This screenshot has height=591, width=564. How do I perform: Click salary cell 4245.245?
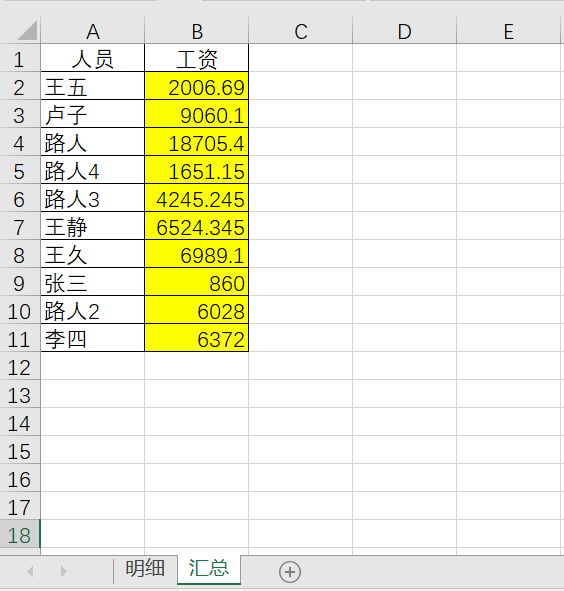point(197,199)
